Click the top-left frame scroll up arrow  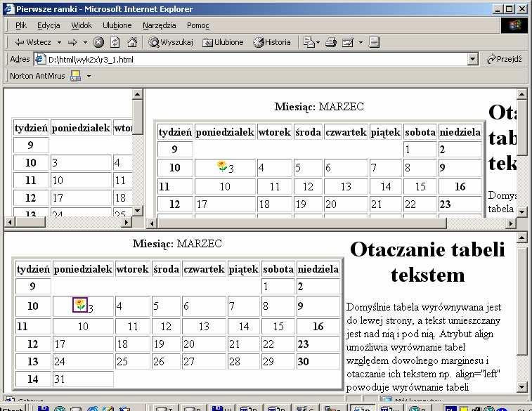[x=137, y=94]
